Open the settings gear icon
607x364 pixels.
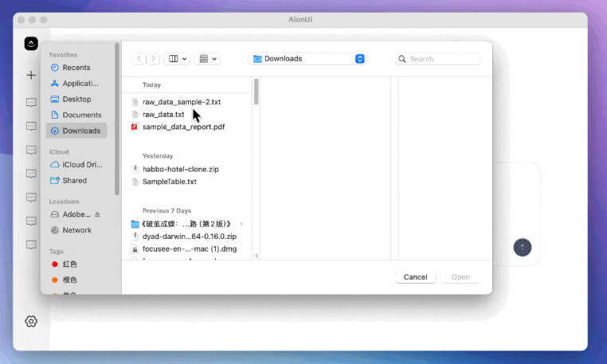click(x=31, y=321)
